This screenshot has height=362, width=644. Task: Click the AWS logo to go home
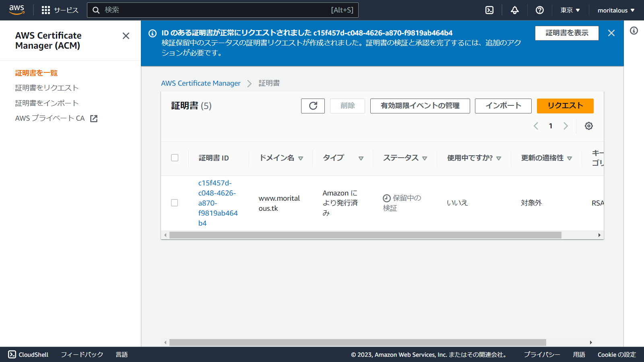click(x=16, y=10)
